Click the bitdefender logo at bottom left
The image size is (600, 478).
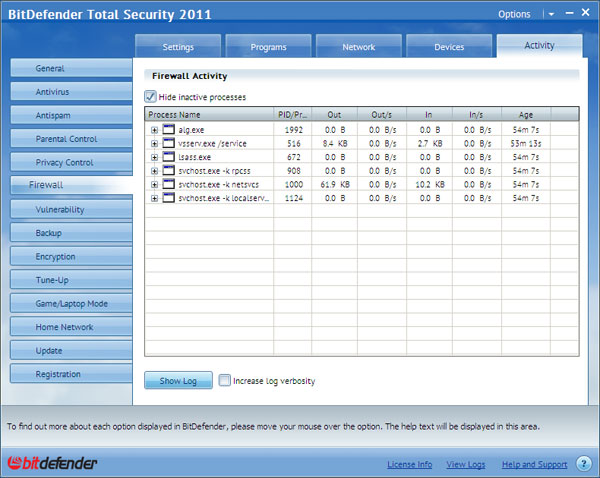tap(52, 463)
